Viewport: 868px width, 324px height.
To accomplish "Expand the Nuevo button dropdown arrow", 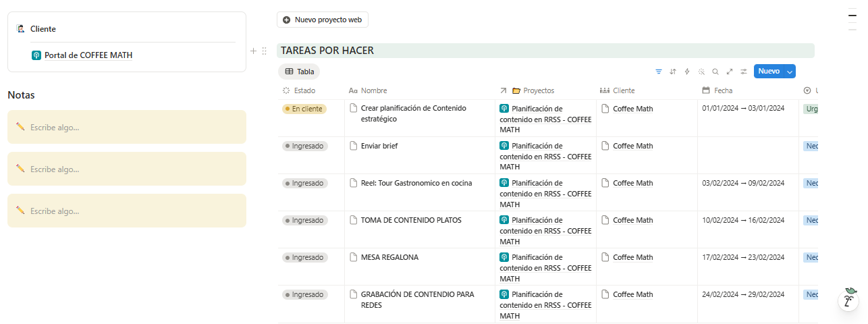I will point(790,72).
